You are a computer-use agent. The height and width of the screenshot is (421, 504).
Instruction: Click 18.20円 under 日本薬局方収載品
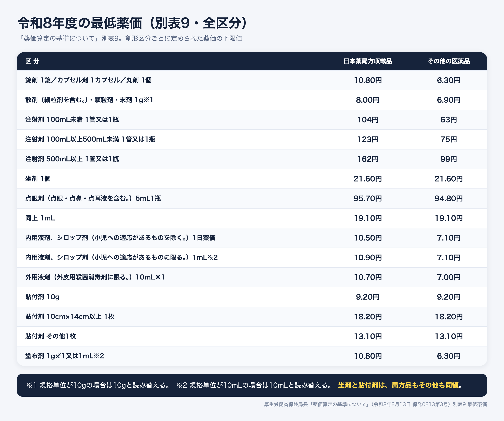coord(368,316)
